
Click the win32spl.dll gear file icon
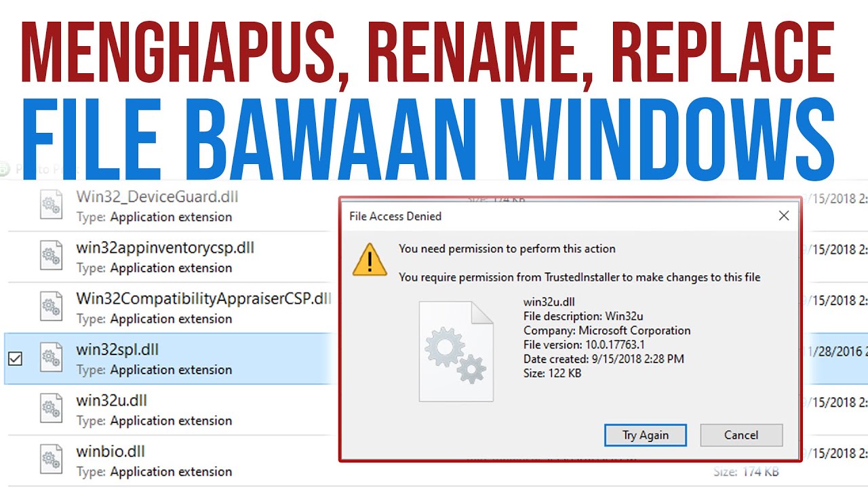coord(52,358)
